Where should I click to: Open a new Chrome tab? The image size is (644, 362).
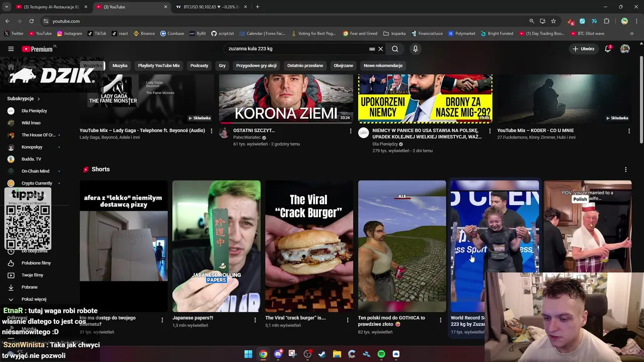(x=258, y=7)
